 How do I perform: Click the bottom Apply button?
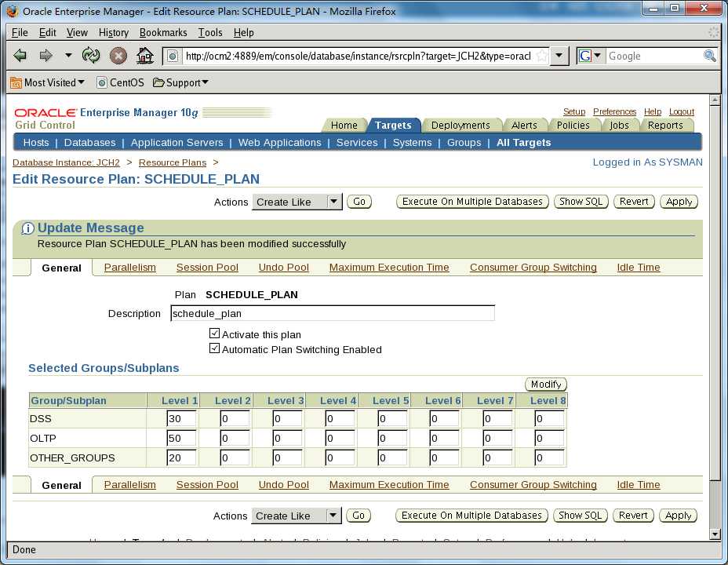[x=678, y=516]
